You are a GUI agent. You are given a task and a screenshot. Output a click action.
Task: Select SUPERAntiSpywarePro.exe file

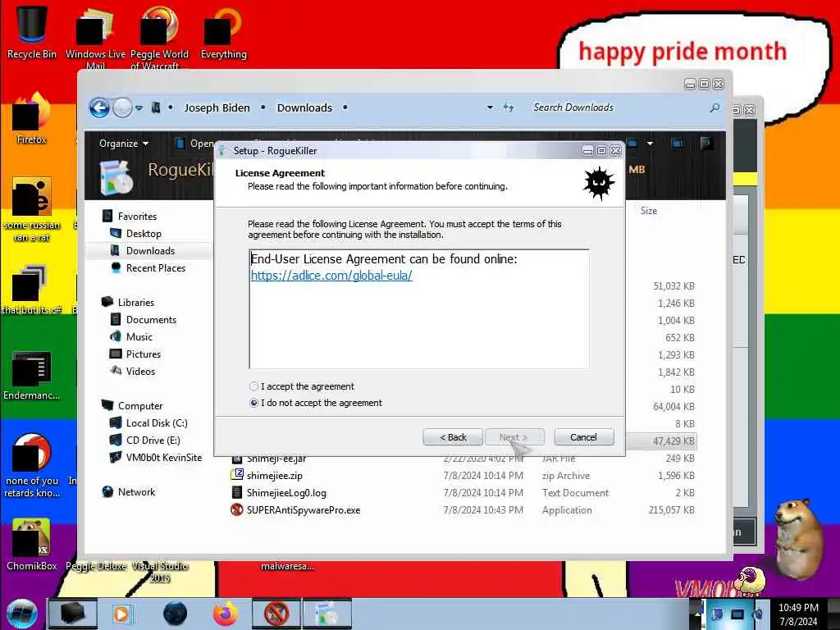(304, 509)
